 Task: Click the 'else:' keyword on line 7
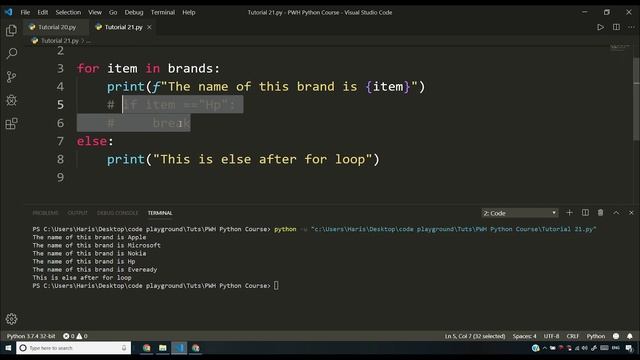pyautogui.click(x=95, y=141)
